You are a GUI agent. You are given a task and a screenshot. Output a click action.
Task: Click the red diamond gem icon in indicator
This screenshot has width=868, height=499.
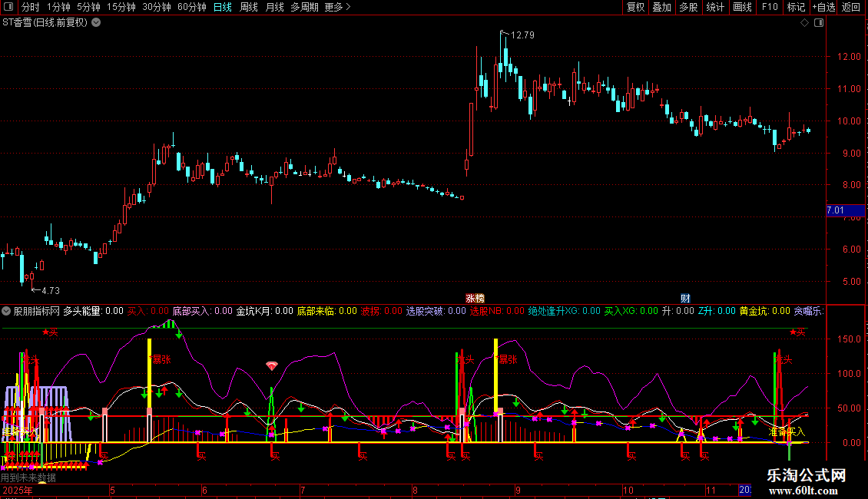pyautogui.click(x=271, y=366)
